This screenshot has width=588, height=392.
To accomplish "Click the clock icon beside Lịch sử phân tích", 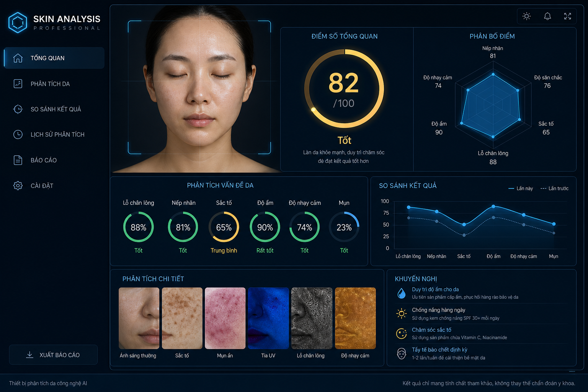I will coord(18,134).
